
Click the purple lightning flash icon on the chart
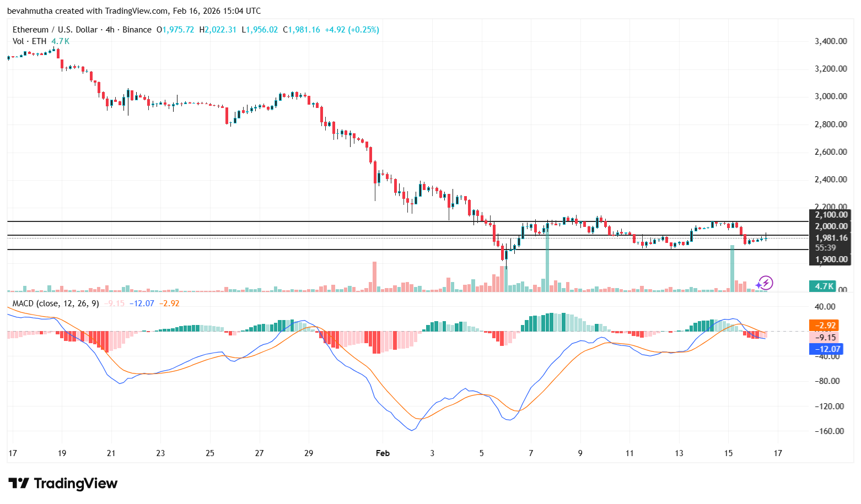(766, 283)
